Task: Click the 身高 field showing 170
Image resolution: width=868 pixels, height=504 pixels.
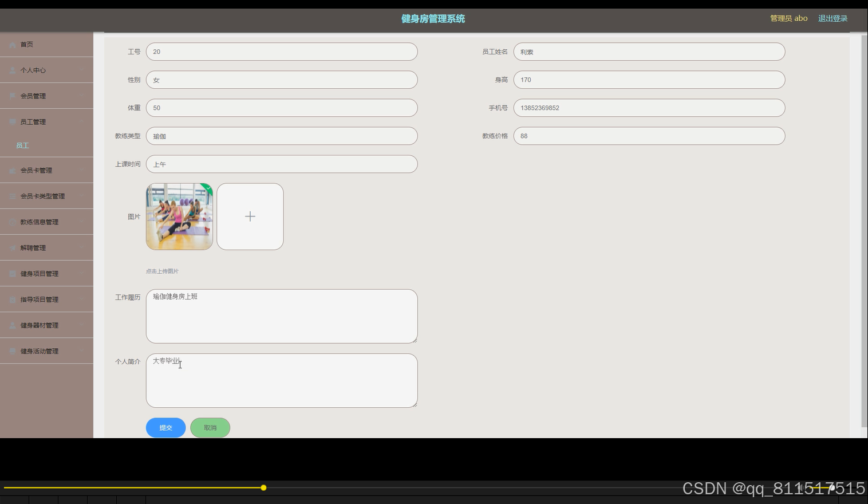Action: (x=649, y=80)
